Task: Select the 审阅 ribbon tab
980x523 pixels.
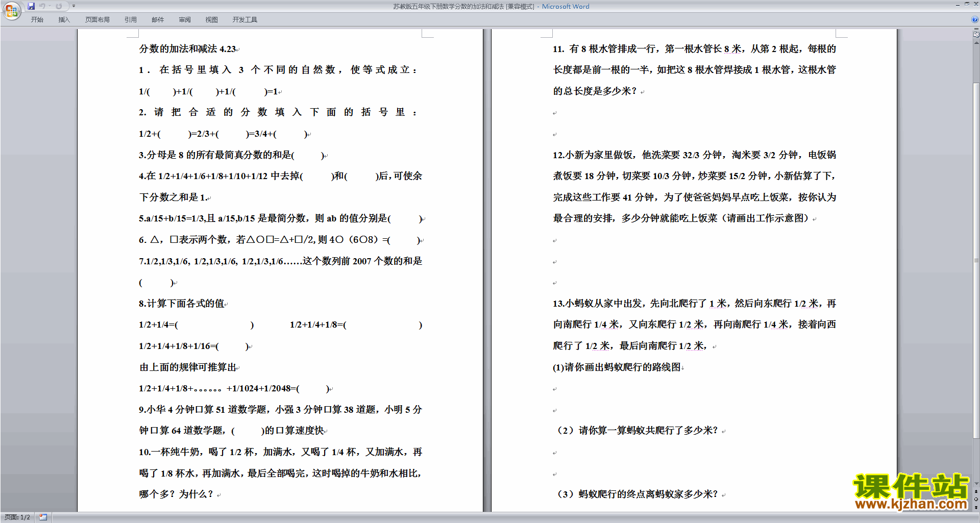Action: pos(185,20)
